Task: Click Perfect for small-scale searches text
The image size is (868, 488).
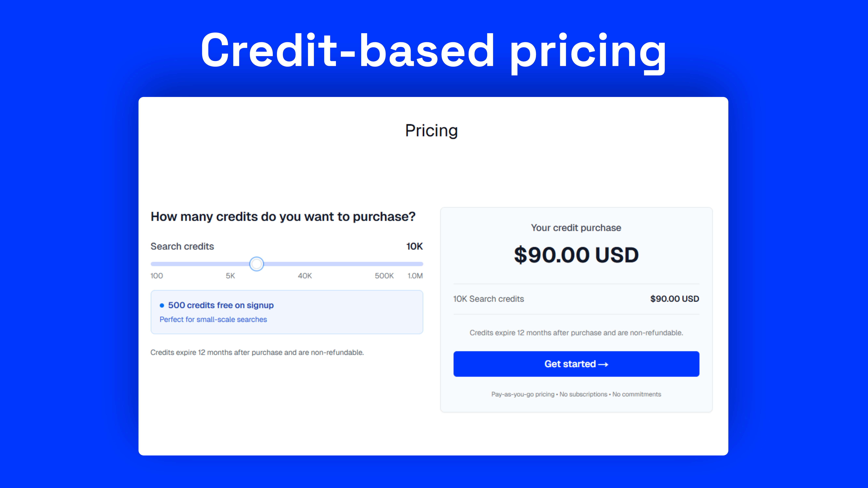Action: (213, 319)
